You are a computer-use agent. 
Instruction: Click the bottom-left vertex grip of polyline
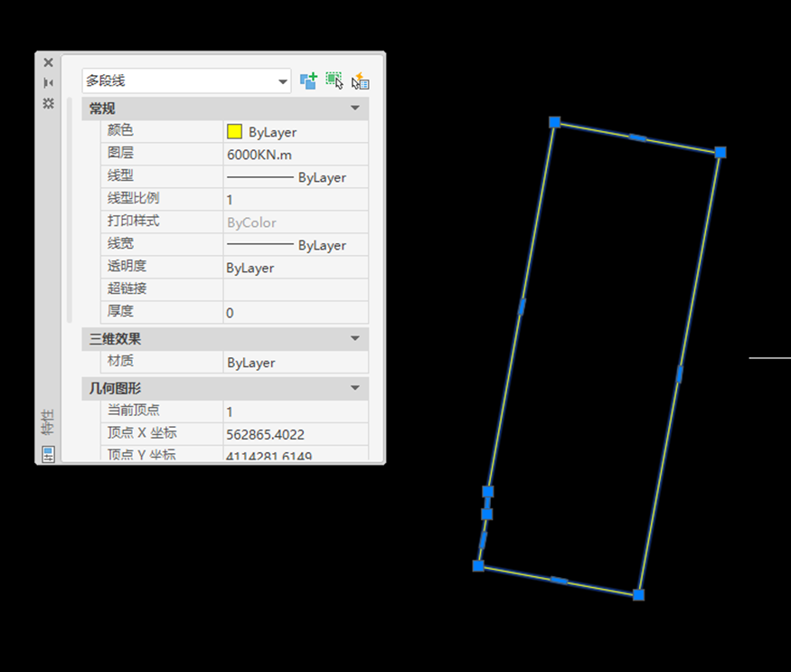point(478,566)
